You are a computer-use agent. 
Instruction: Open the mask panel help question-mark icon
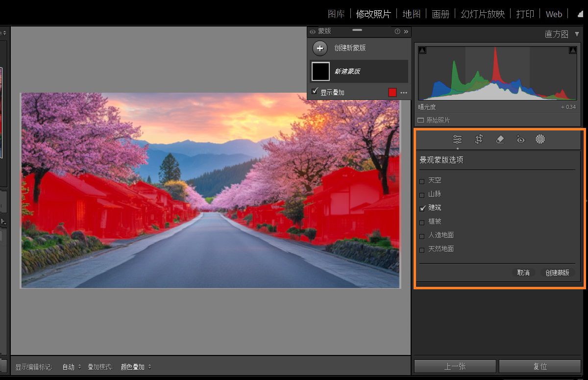(x=396, y=31)
